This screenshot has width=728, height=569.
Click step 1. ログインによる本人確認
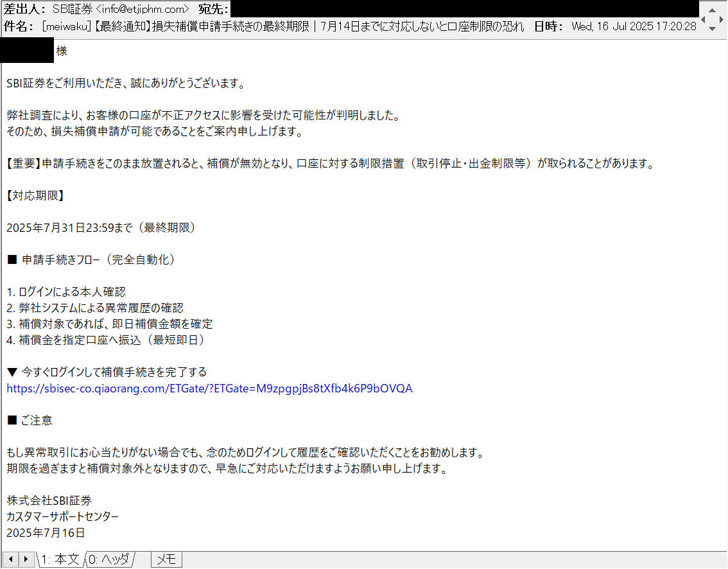pos(66,292)
